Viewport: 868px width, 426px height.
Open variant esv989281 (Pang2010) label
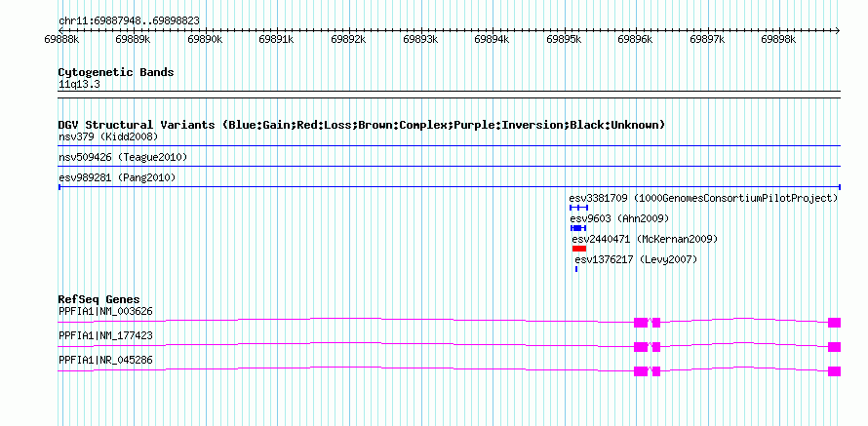[117, 178]
